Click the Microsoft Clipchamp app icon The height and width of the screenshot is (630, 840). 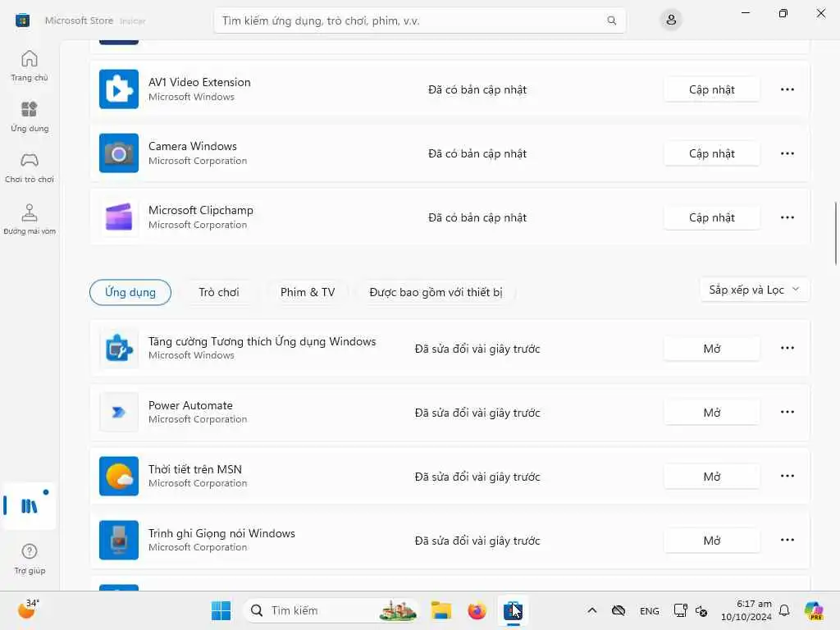tap(119, 217)
